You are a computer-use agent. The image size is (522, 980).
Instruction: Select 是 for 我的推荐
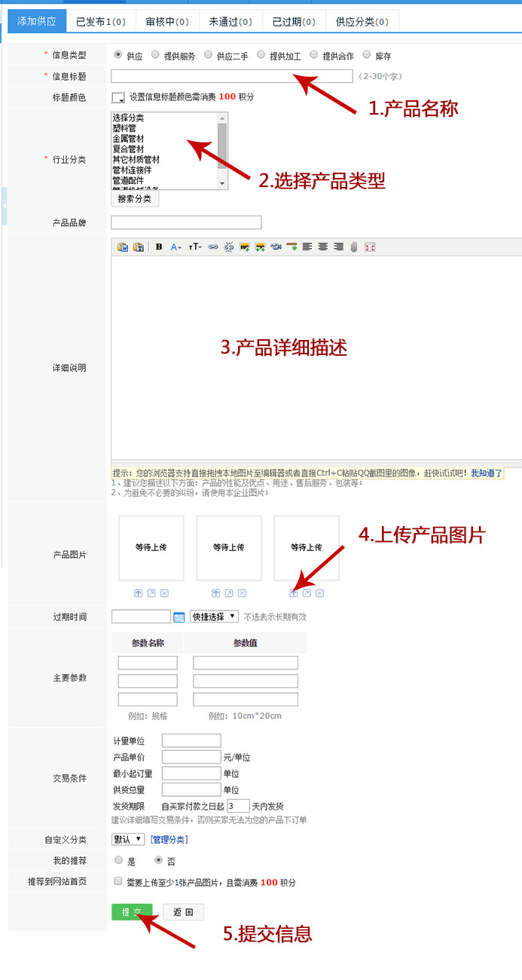click(x=119, y=860)
